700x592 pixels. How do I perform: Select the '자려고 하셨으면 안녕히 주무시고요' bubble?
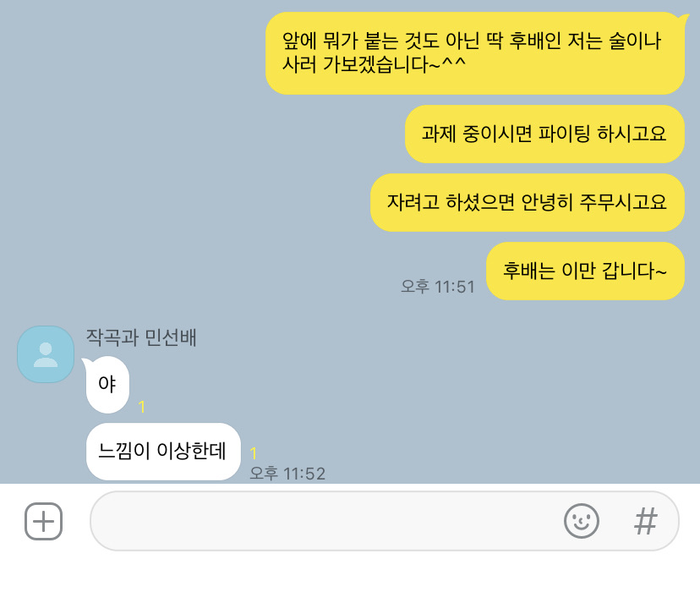click(528, 202)
